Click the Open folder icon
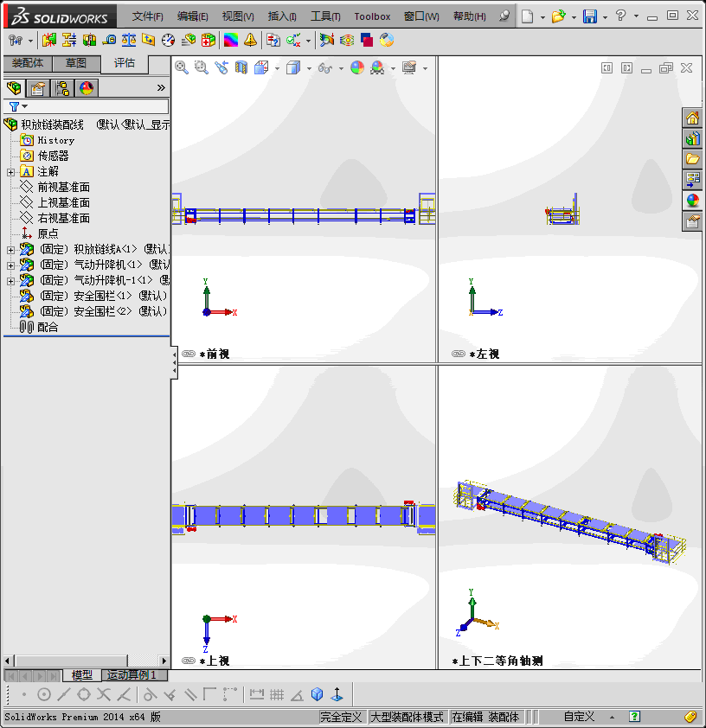The width and height of the screenshot is (706, 728). [x=559, y=16]
